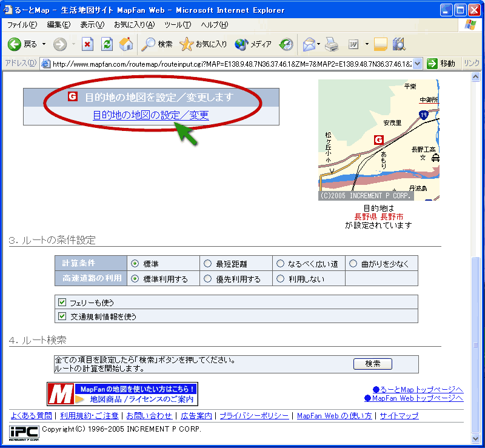Click the destination map thumbnail
The image size is (485, 448).
(379, 140)
